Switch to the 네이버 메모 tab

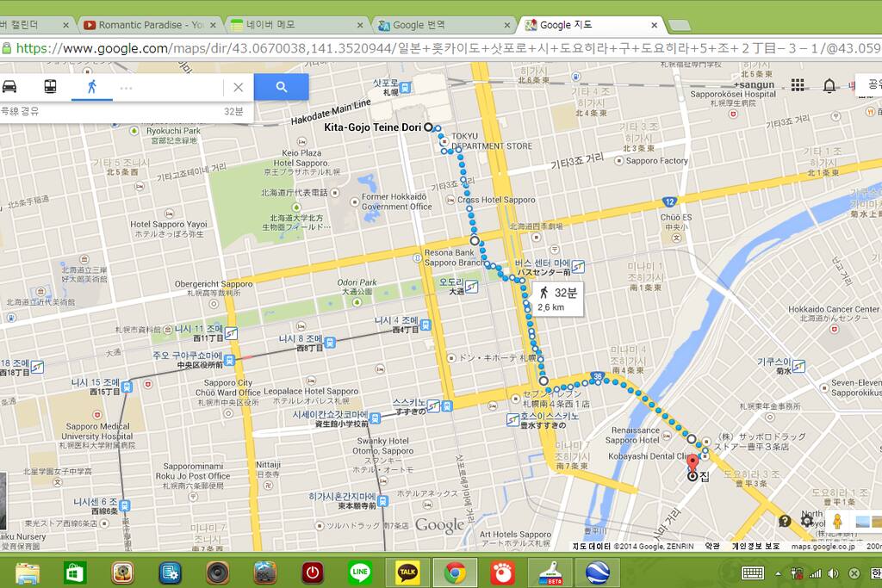296,25
